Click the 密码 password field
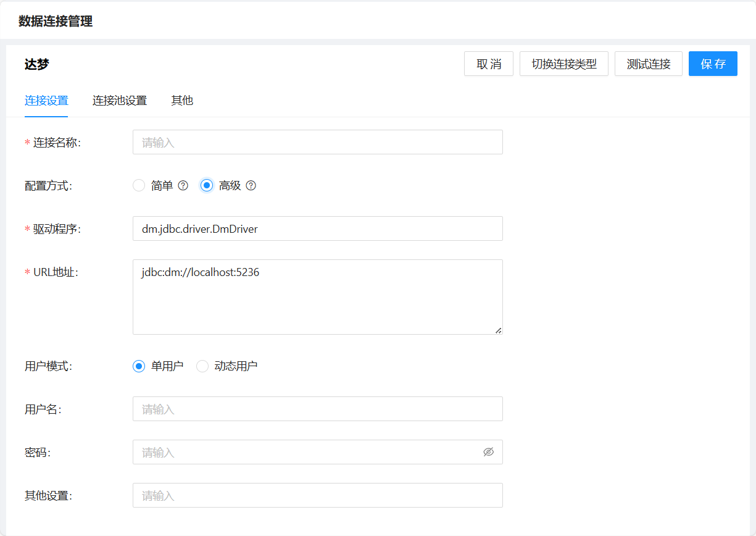Screen dimensions: 756x536 pos(305,452)
